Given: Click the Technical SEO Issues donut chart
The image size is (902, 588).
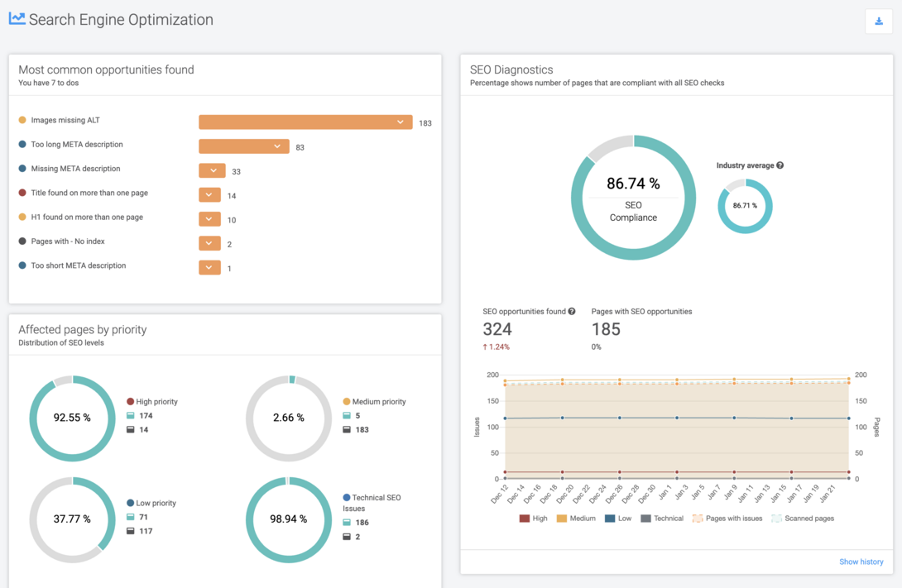Looking at the screenshot, I should coord(289,520).
